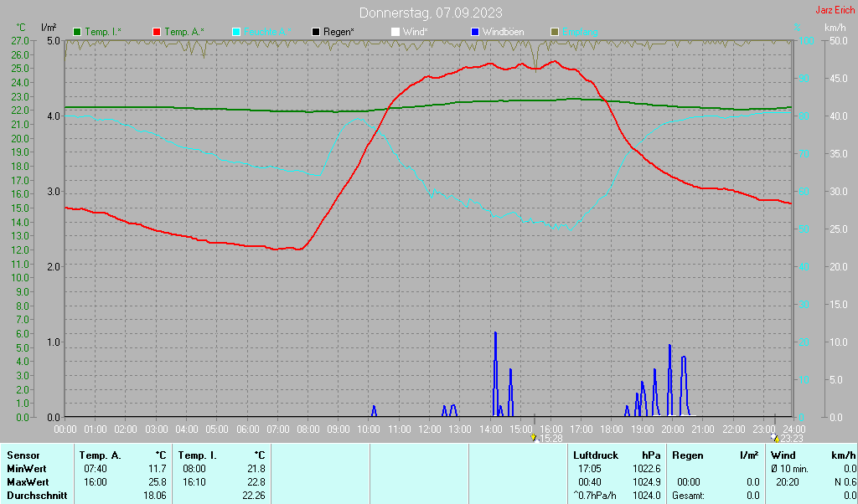Click the 'l/m²' rain axis unit at top
Viewport: 858px width, 504px height.
tap(49, 28)
